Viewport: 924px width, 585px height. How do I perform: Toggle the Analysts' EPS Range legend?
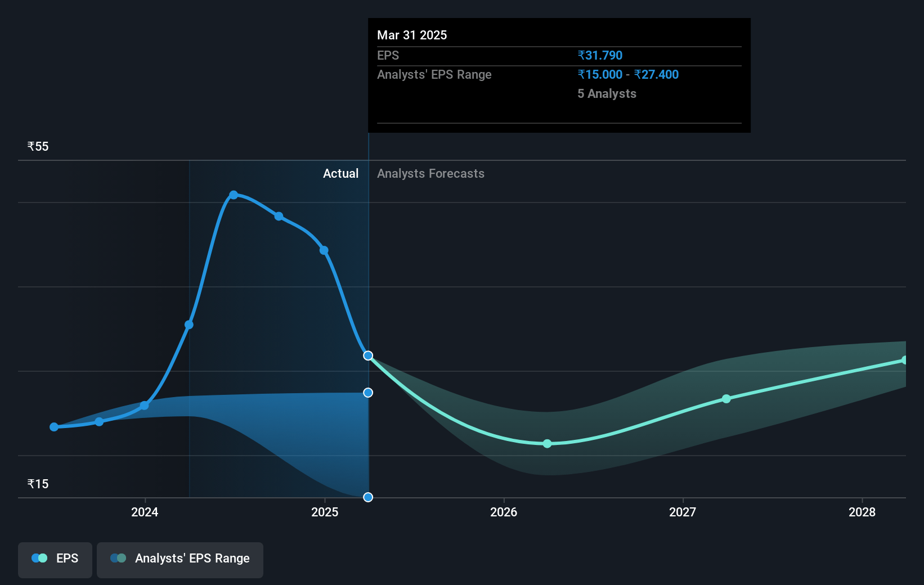coord(180,560)
